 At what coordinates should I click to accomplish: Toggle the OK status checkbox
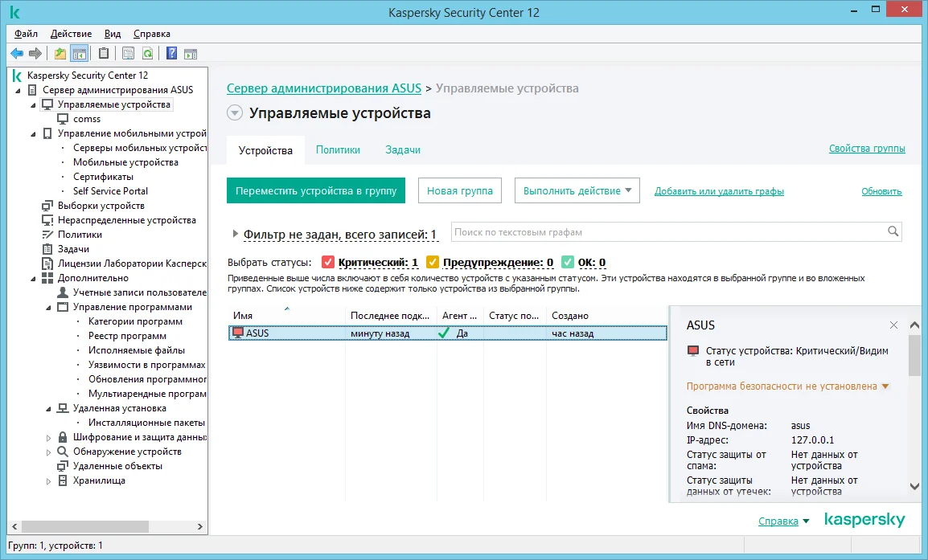tap(568, 262)
